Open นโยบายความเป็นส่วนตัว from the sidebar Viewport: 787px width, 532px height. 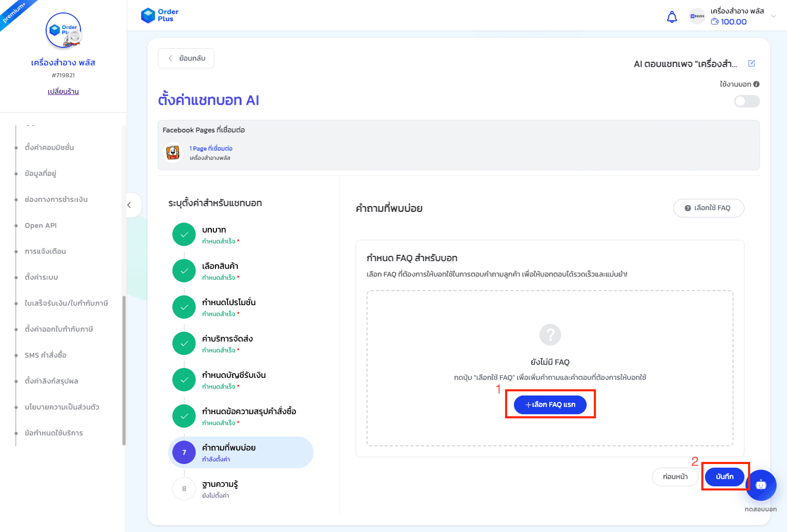tap(62, 406)
